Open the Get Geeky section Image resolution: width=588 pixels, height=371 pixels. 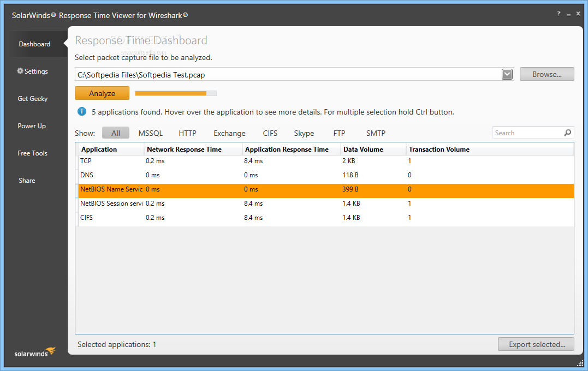33,99
